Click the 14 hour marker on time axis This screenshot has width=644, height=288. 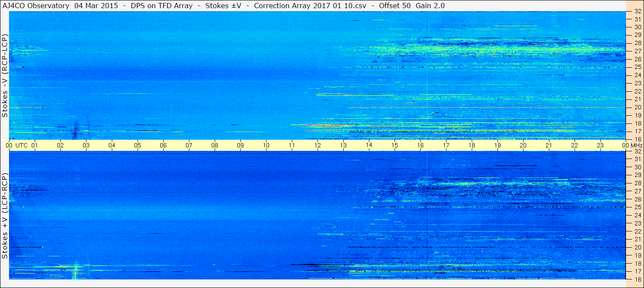369,145
